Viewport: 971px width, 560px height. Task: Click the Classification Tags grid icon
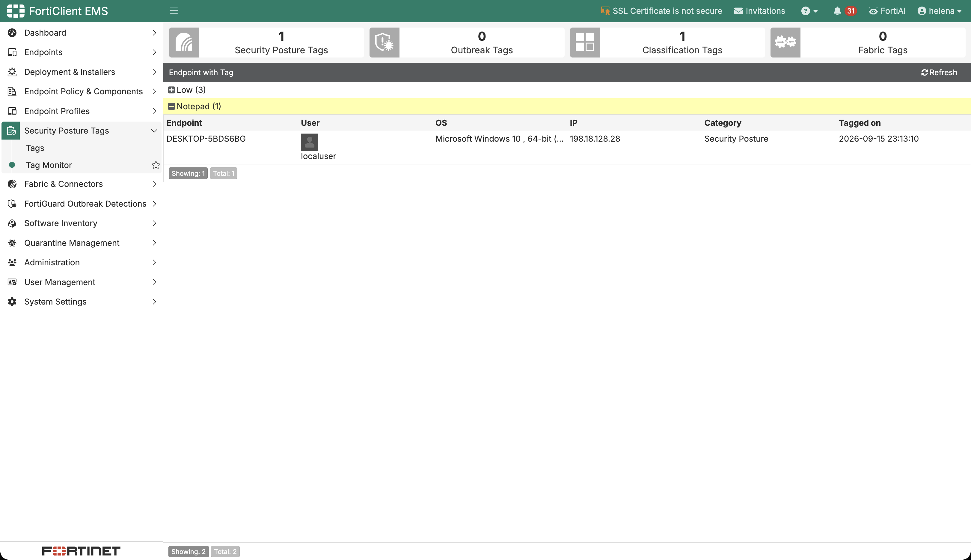pos(585,42)
